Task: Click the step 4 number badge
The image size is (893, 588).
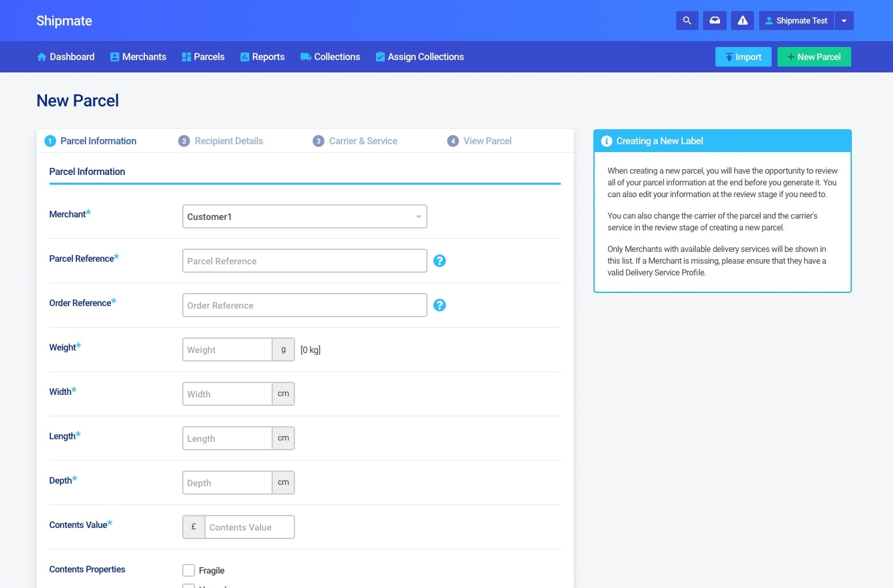Action: (x=453, y=141)
